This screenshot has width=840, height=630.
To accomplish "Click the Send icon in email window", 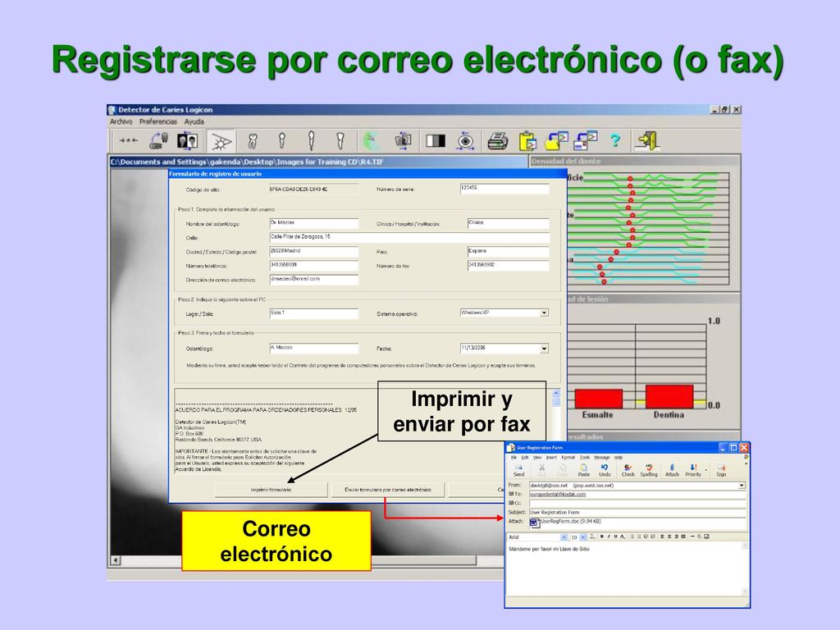I will click(x=518, y=470).
